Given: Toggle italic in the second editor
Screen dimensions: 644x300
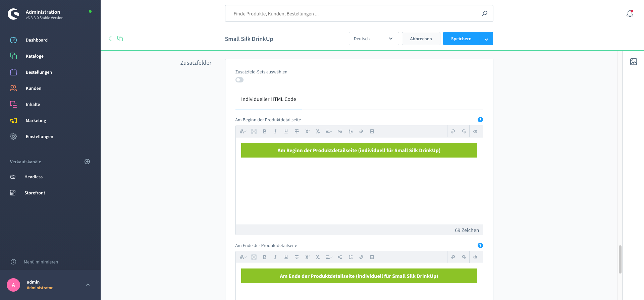Looking at the screenshot, I should pos(275,257).
